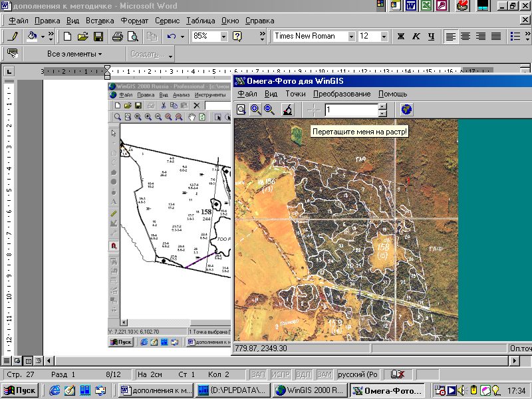Select the drawing pencil icon in Word
The image size is (532, 399).
13,37
